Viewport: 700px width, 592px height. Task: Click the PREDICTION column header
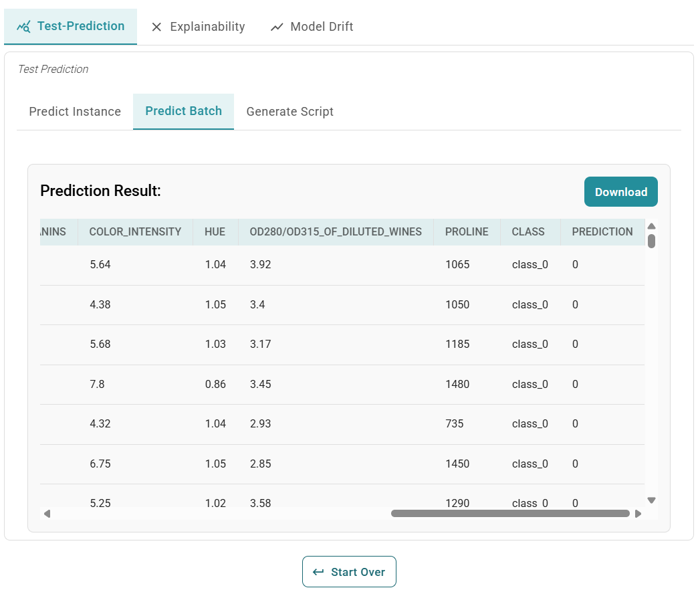(x=602, y=232)
